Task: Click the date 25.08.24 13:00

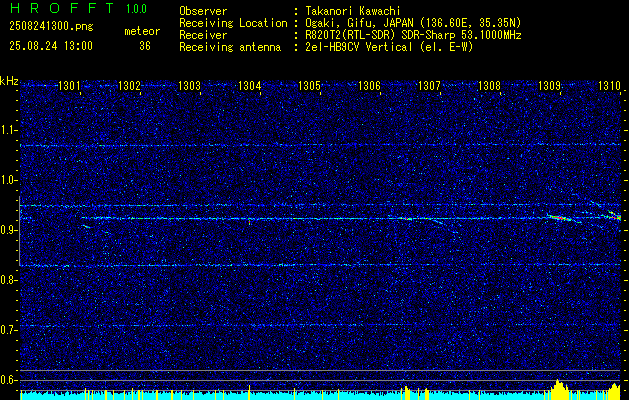Action: point(51,46)
